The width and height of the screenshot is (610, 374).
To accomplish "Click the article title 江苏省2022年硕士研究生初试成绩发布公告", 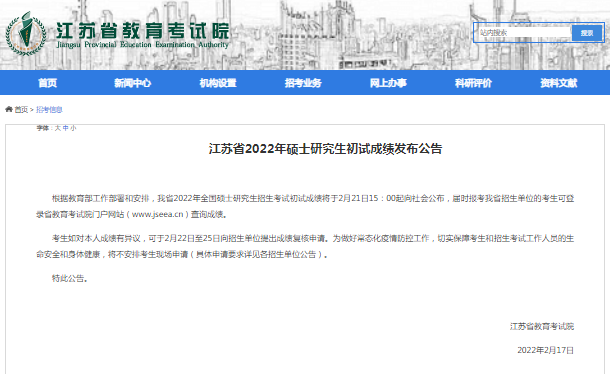I will (325, 149).
